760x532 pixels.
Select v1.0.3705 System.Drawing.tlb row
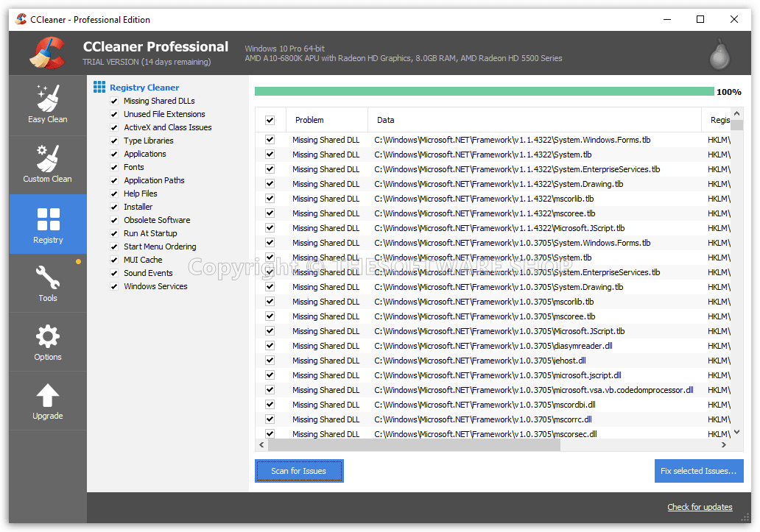pyautogui.click(x=493, y=286)
